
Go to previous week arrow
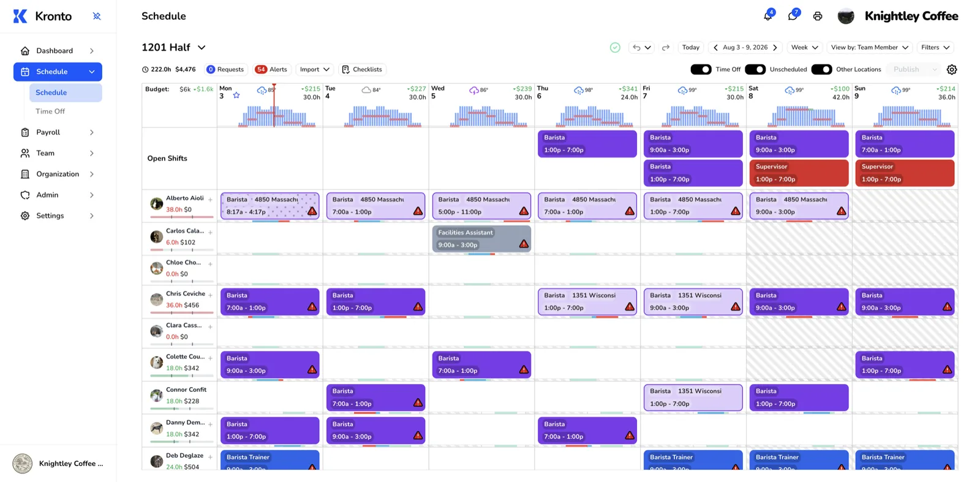tap(715, 48)
